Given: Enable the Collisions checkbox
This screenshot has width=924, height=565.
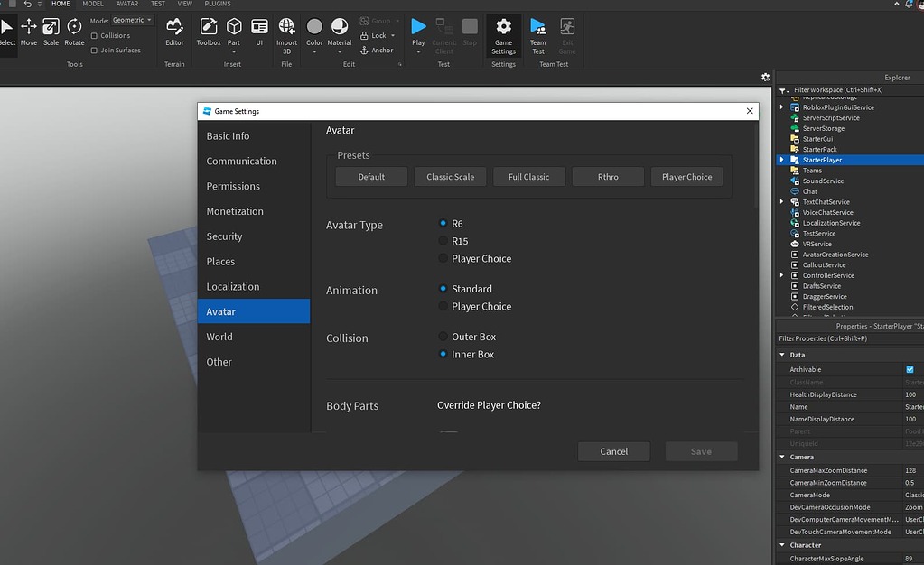Looking at the screenshot, I should click(x=95, y=36).
